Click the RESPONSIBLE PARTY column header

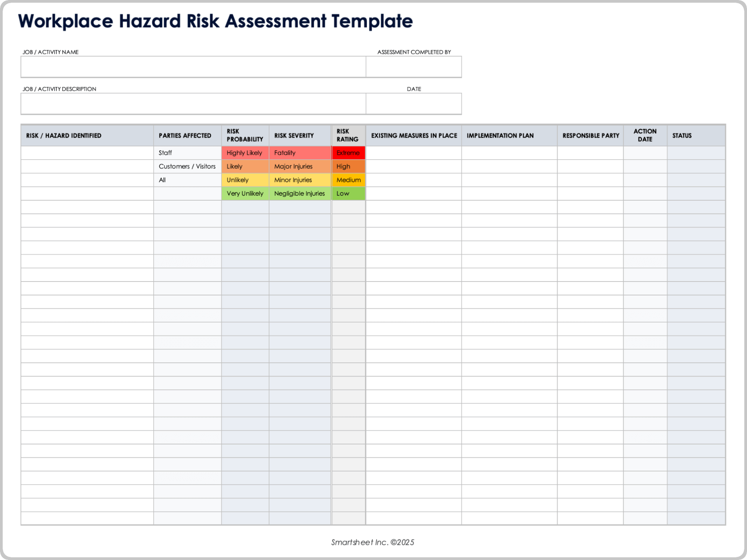591,135
